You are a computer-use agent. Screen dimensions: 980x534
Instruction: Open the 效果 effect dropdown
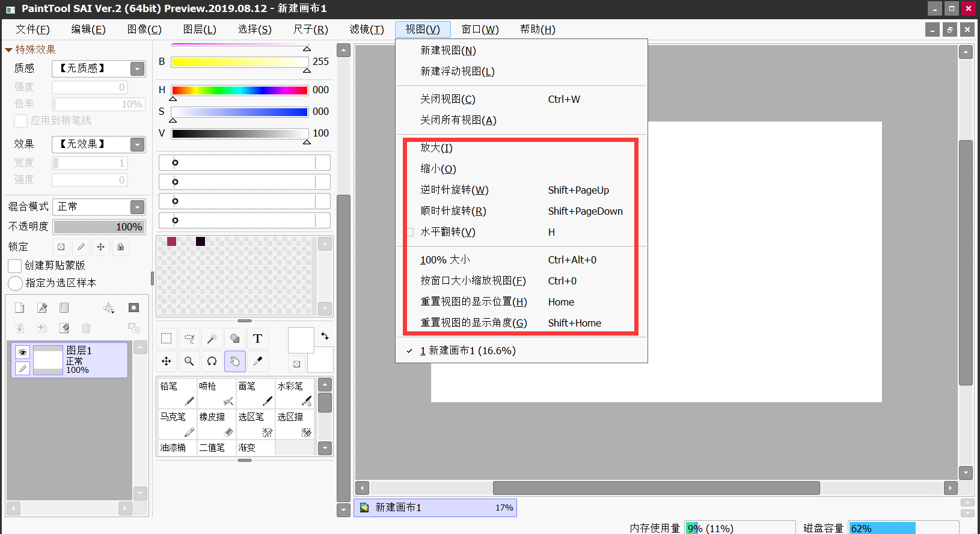138,144
